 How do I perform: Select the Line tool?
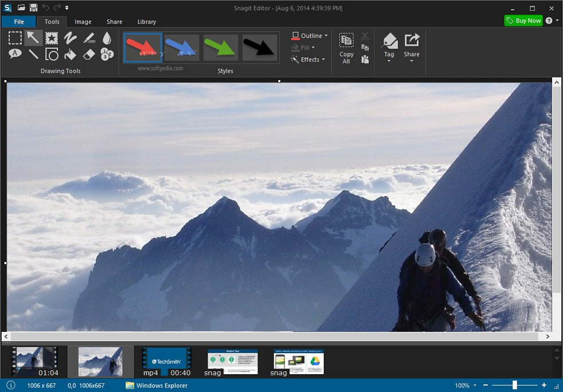(33, 54)
